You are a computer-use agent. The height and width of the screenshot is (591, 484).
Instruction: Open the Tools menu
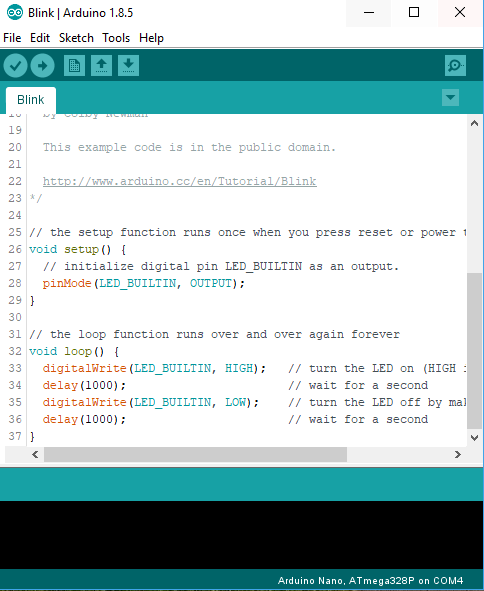[x=116, y=38]
